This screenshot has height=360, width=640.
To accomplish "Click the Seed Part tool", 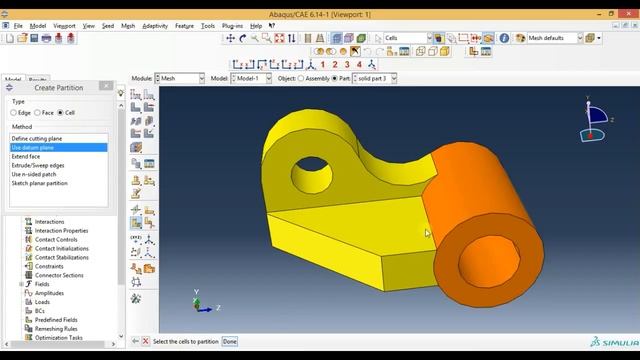I will pos(136,95).
